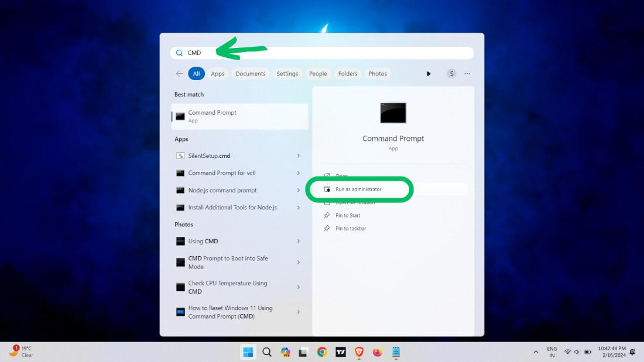Expand SilentSetup.cmd result chevron

pyautogui.click(x=298, y=156)
